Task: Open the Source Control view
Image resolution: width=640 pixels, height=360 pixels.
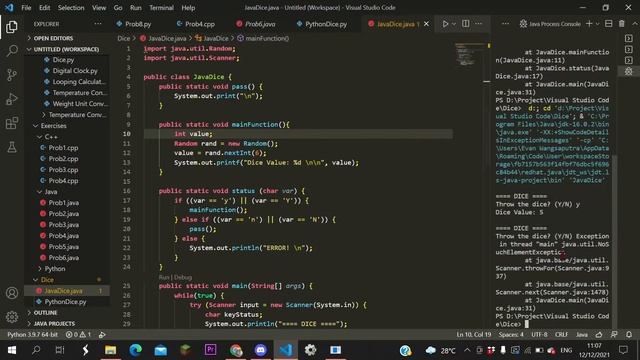Action: (x=12, y=75)
